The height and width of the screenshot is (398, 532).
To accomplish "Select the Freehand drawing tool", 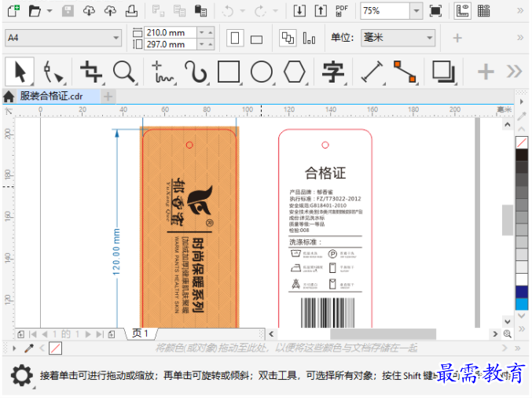I will [x=163, y=72].
